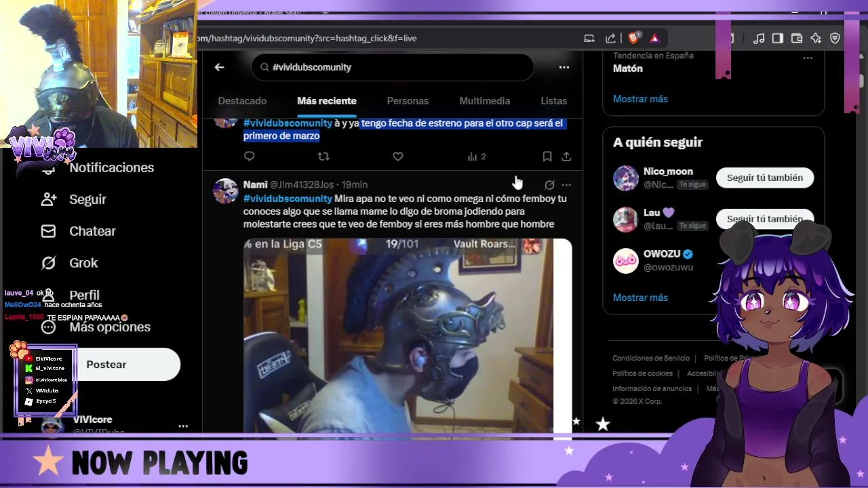The image size is (868, 488).
Task: Click Mostrar más under trends
Action: point(640,99)
